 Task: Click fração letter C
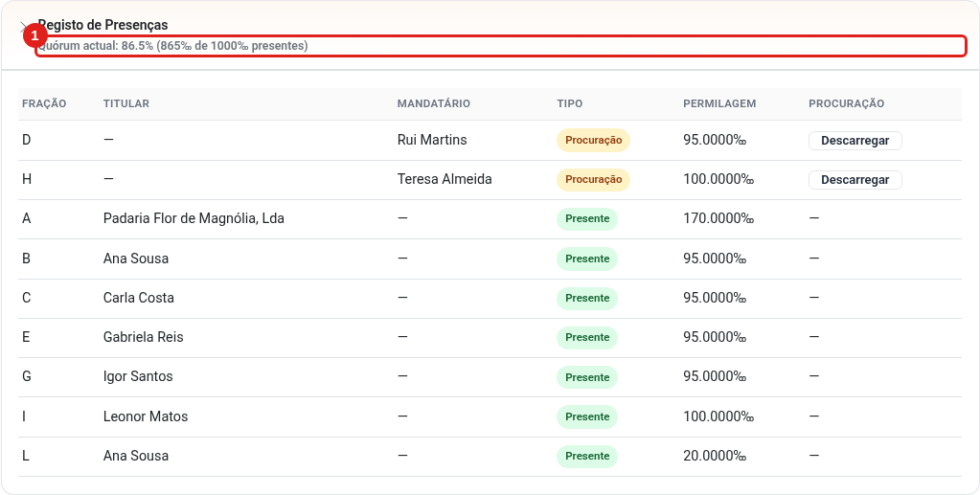tap(26, 298)
